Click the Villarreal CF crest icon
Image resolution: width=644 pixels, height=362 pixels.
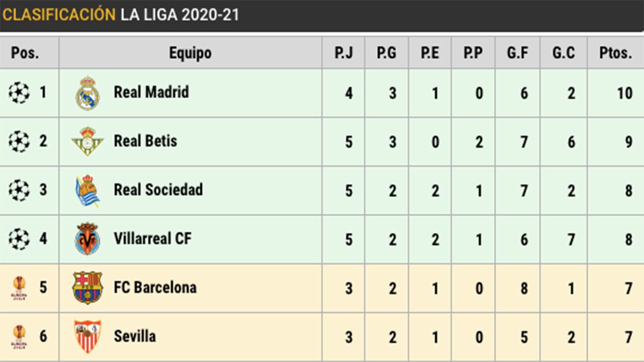click(87, 239)
